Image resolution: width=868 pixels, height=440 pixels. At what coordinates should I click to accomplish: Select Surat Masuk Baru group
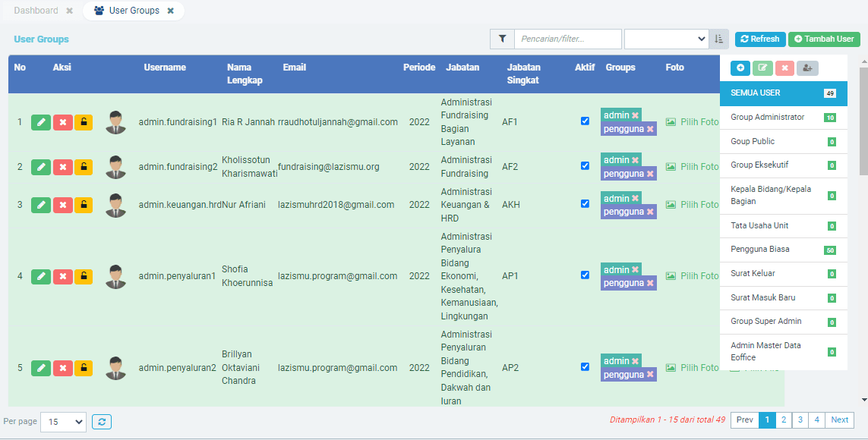(x=783, y=298)
